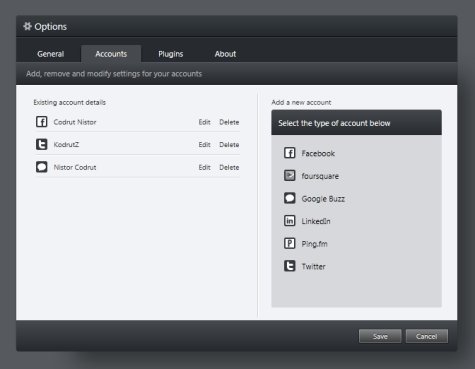
Task: Open the Accounts tab
Action: click(111, 54)
